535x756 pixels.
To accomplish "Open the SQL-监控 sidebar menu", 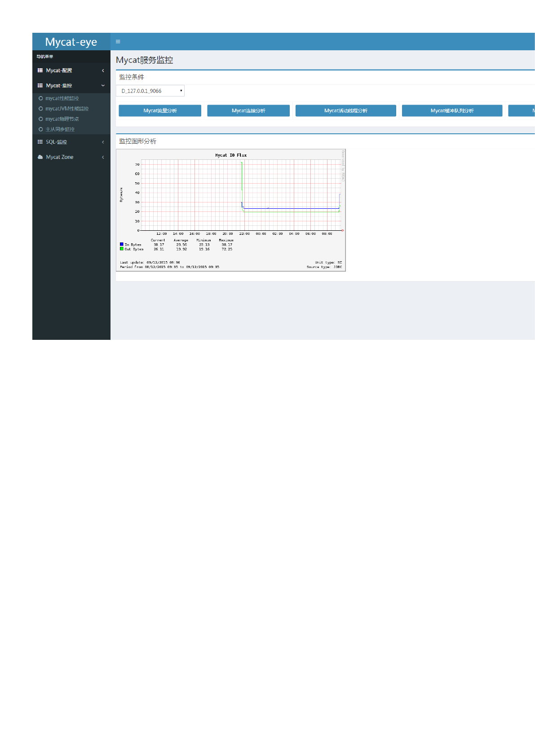I will (x=71, y=142).
